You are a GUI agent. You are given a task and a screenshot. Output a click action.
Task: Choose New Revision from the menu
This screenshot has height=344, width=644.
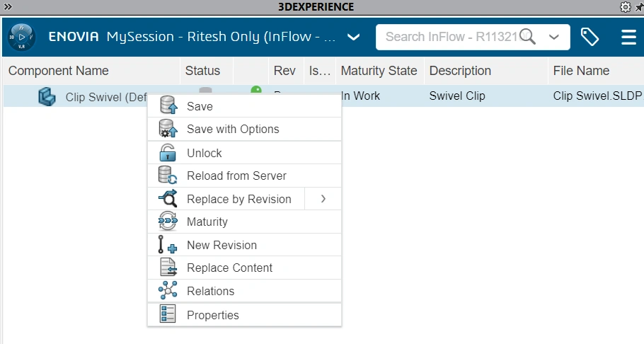coord(222,245)
